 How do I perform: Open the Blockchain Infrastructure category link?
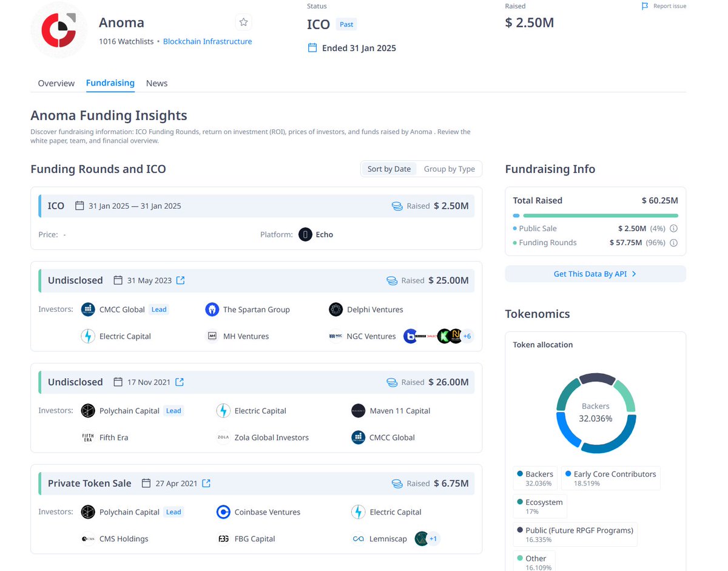click(x=207, y=41)
